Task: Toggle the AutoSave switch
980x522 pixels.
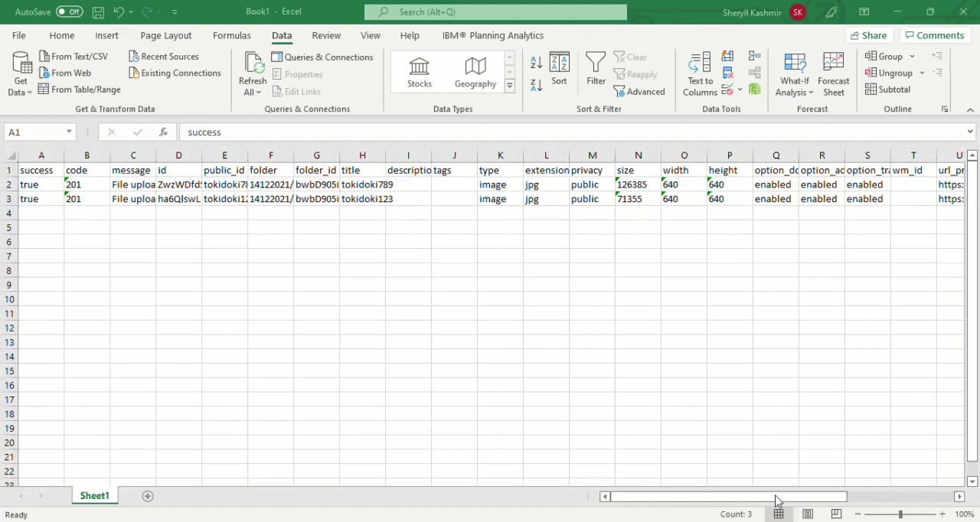Action: pyautogui.click(x=70, y=11)
